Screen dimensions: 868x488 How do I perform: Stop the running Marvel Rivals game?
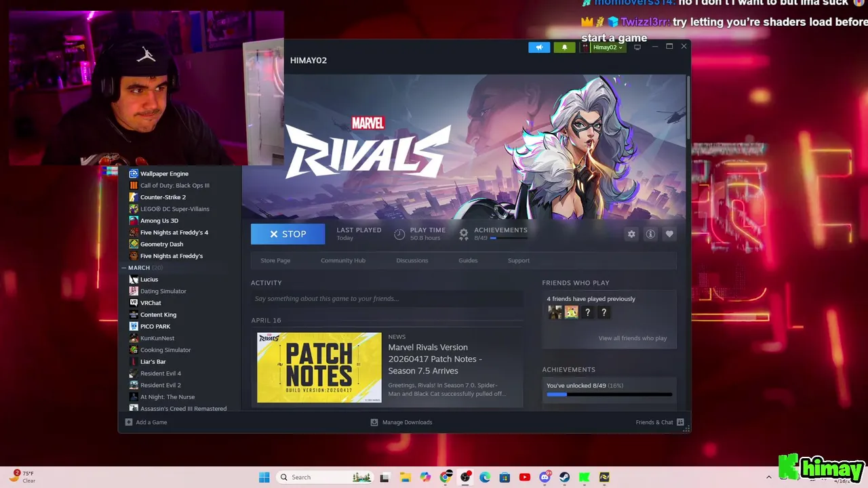tap(288, 234)
